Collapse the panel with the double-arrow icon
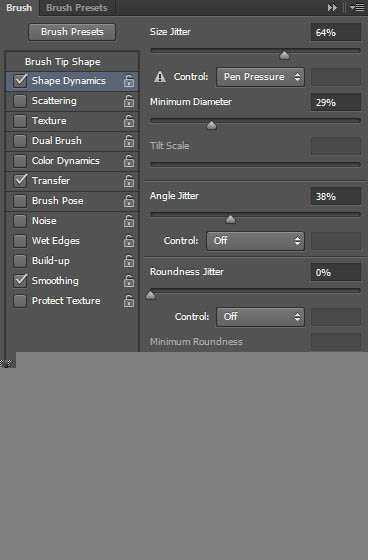Image resolution: width=368 pixels, height=560 pixels. tap(332, 8)
